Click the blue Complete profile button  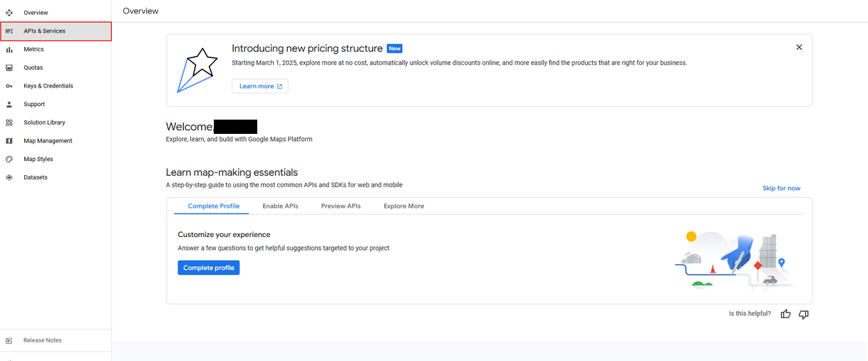pos(209,268)
